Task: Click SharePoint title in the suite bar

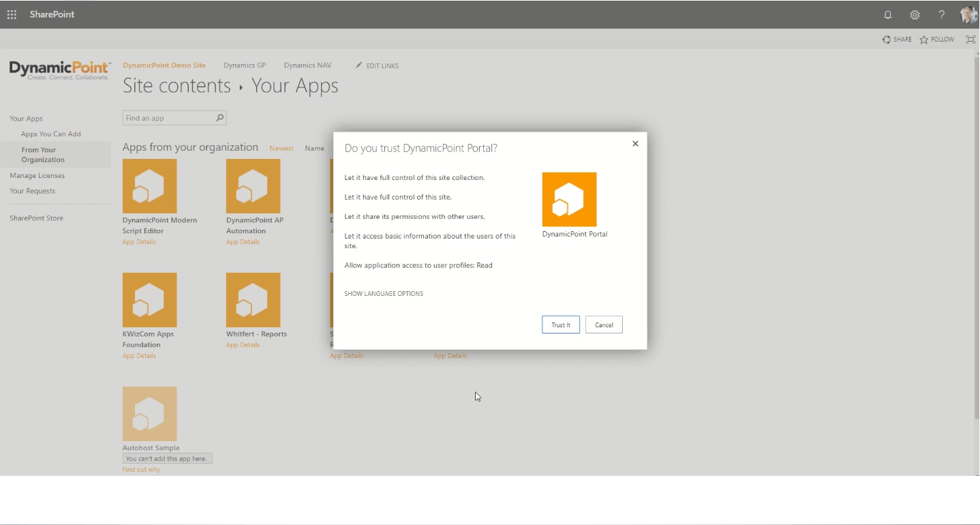Action: coord(52,14)
